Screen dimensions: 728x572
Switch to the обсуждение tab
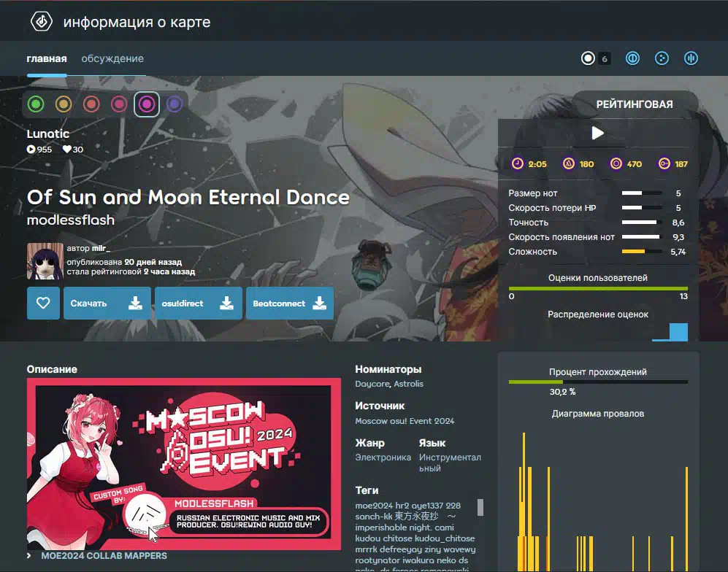coord(113,59)
